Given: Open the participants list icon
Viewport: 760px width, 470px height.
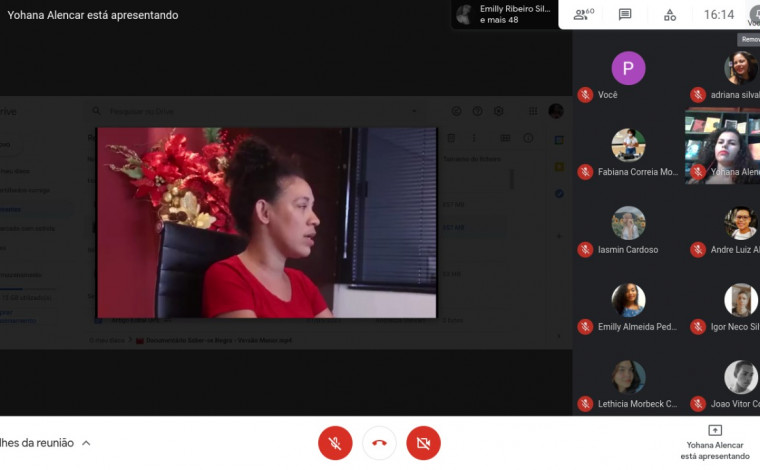Looking at the screenshot, I should (582, 15).
